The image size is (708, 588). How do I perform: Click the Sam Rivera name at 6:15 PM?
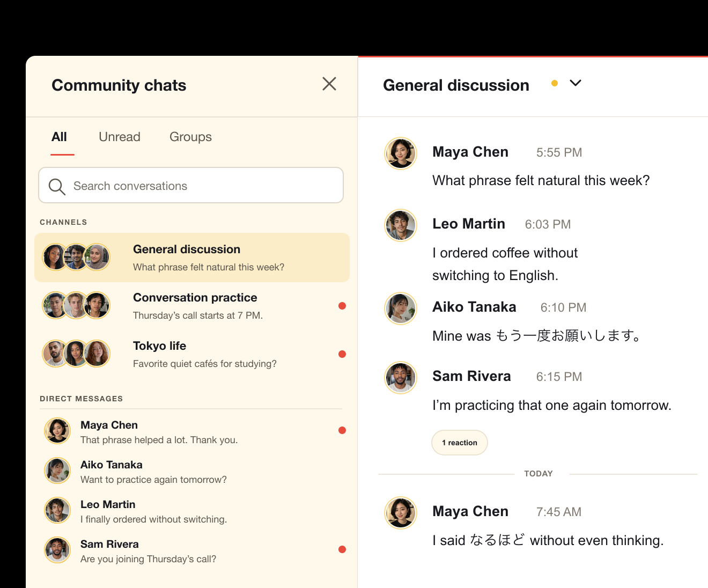tap(471, 376)
